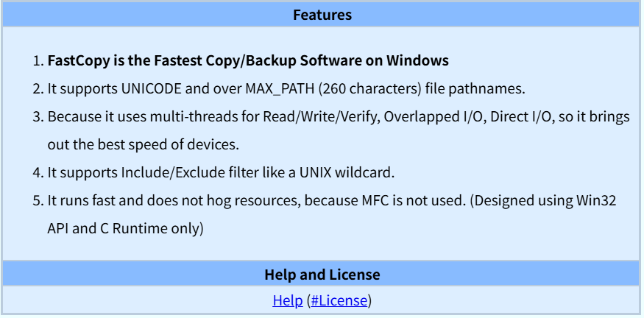
Task: Click the Features section header
Action: [x=322, y=15]
